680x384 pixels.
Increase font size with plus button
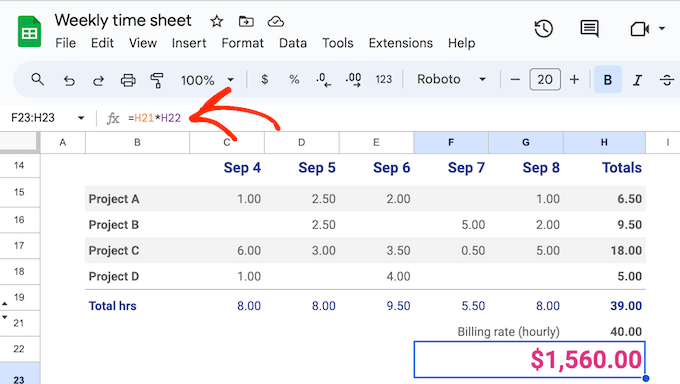[x=574, y=80]
